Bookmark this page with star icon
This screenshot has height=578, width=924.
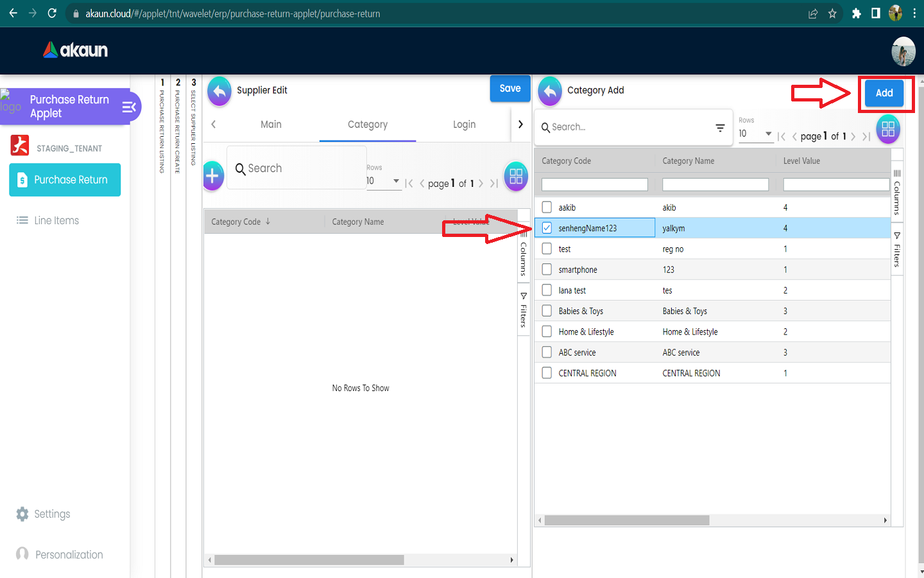tap(832, 13)
